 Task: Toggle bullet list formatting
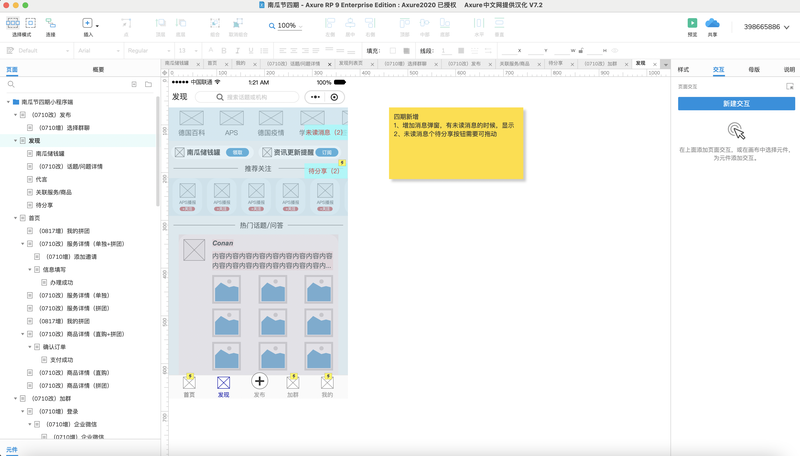(x=264, y=50)
